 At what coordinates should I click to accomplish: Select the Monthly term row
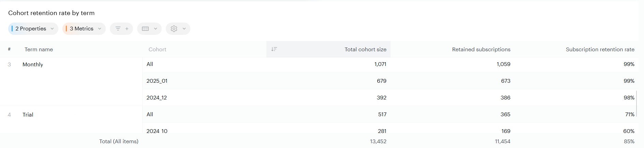pos(33,65)
